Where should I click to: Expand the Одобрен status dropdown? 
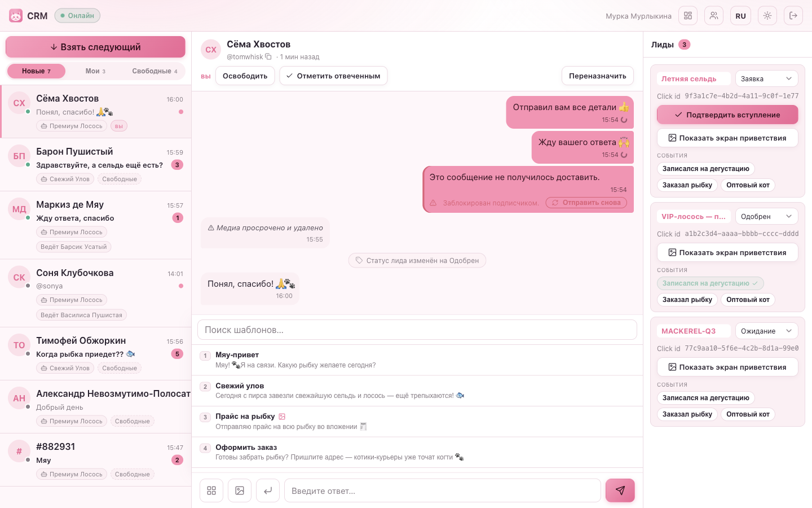[767, 217]
